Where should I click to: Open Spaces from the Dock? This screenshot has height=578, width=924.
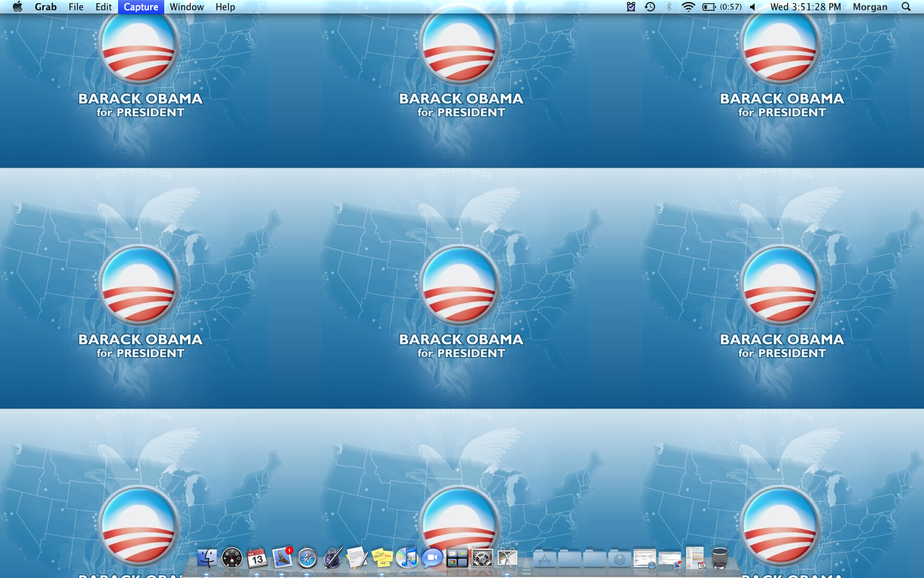[457, 557]
